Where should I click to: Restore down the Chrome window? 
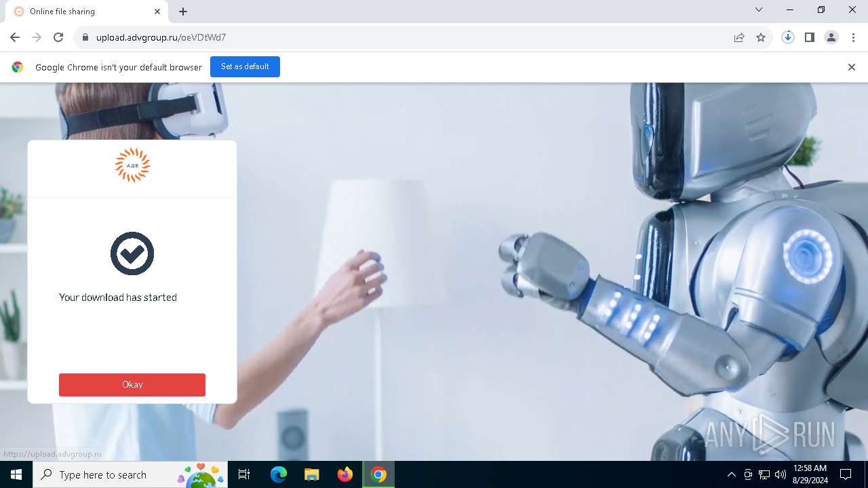tap(821, 9)
